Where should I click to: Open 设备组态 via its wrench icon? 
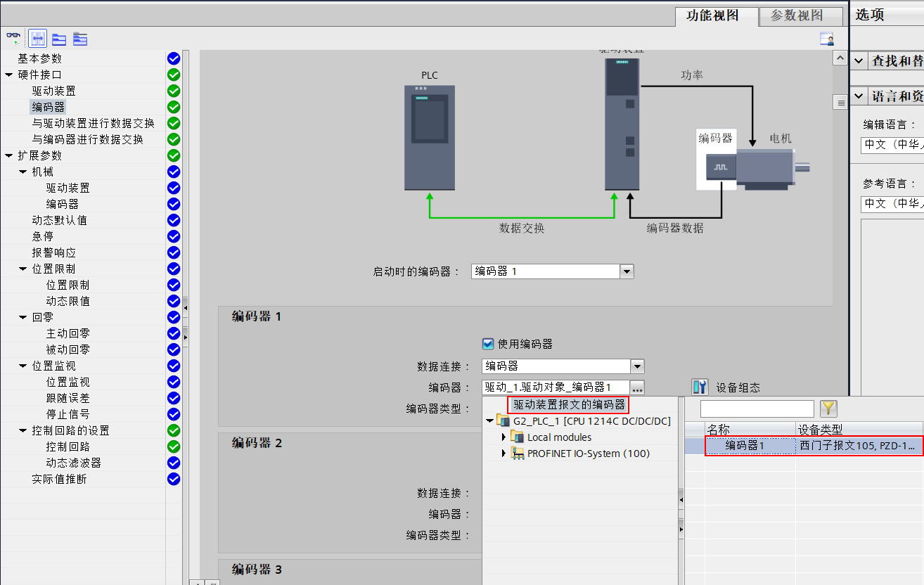click(700, 387)
